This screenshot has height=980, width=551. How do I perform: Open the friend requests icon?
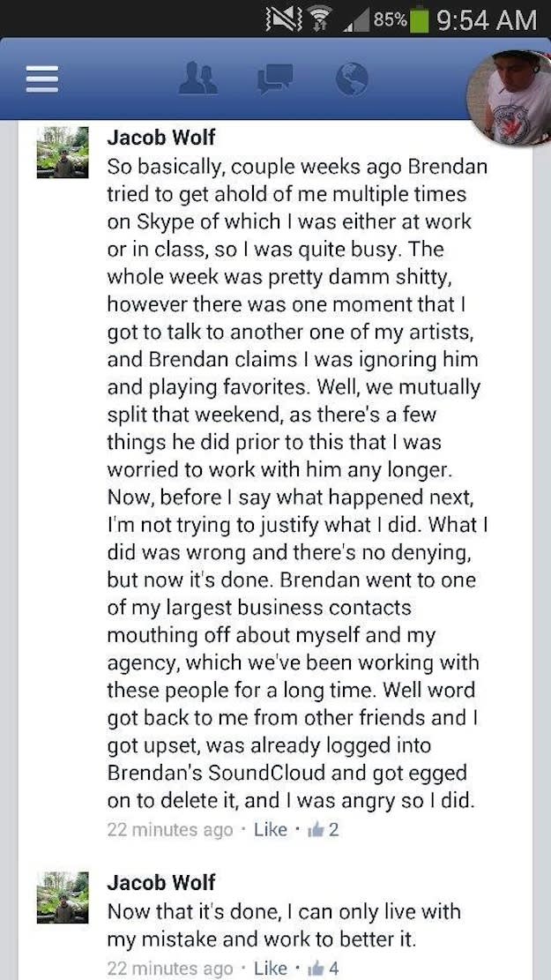[198, 79]
